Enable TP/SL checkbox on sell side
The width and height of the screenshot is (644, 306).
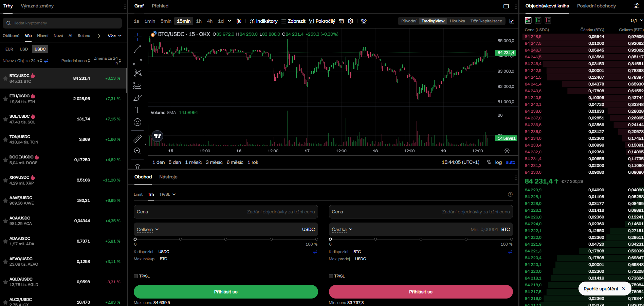tap(331, 276)
